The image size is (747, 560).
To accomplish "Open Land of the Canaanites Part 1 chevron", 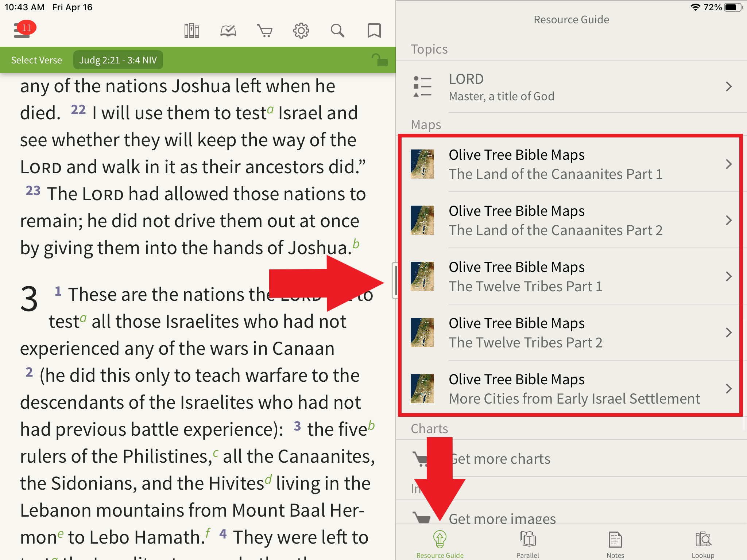I will coord(728,164).
